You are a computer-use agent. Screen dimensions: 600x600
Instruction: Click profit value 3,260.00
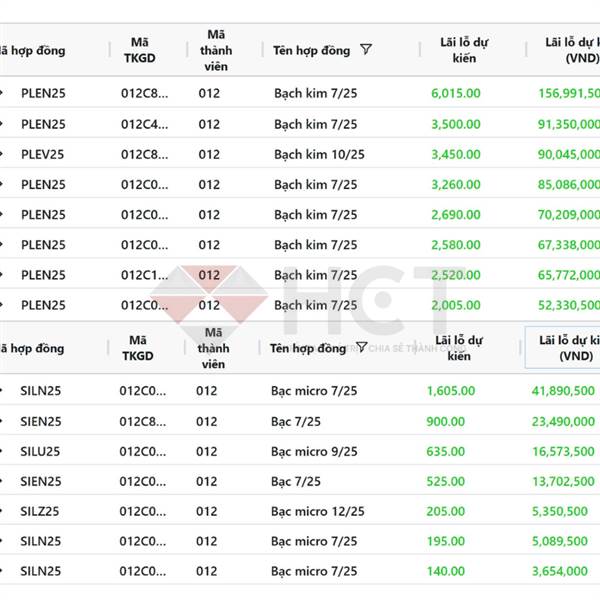point(456,184)
